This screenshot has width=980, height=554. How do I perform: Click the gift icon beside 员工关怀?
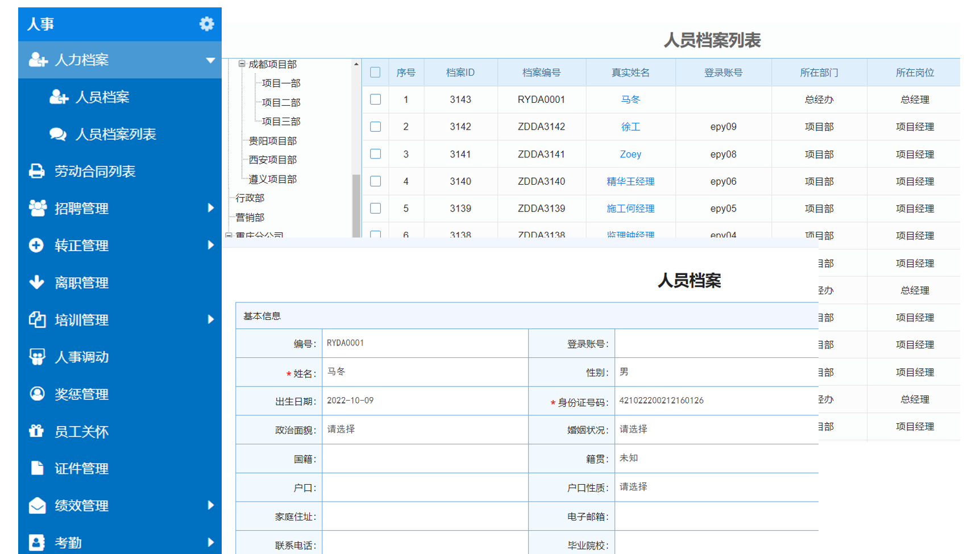pyautogui.click(x=37, y=431)
